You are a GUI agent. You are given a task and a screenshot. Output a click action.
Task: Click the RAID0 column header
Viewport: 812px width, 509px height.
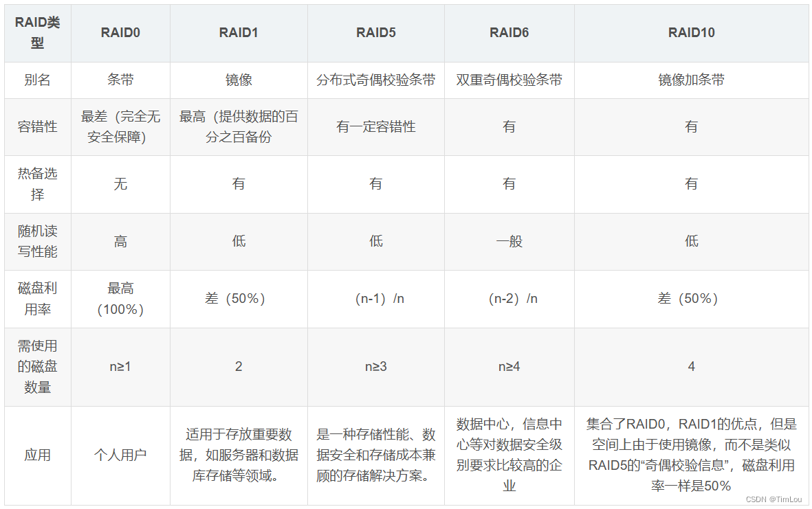120,33
